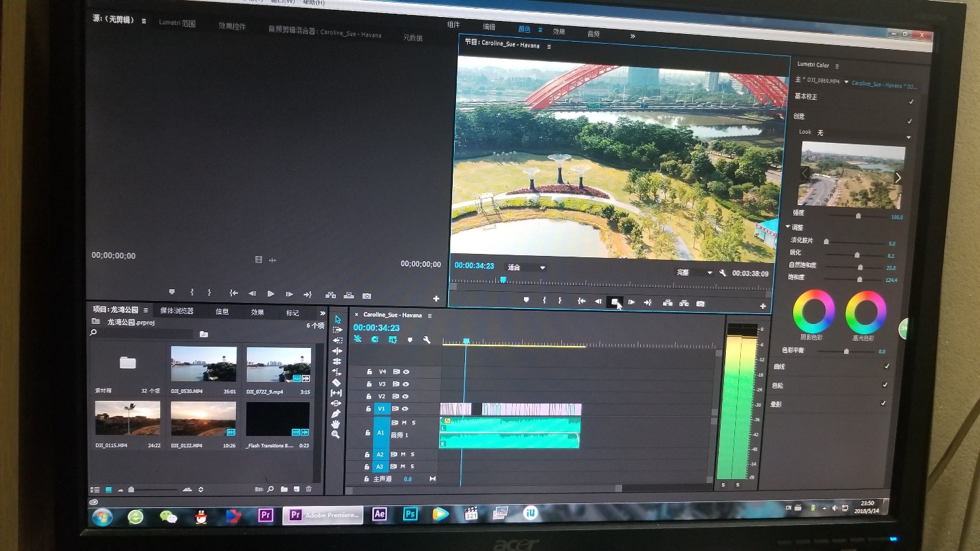
Task: Open master clip dropdown next to DJI_0869.MP4
Action: point(846,82)
